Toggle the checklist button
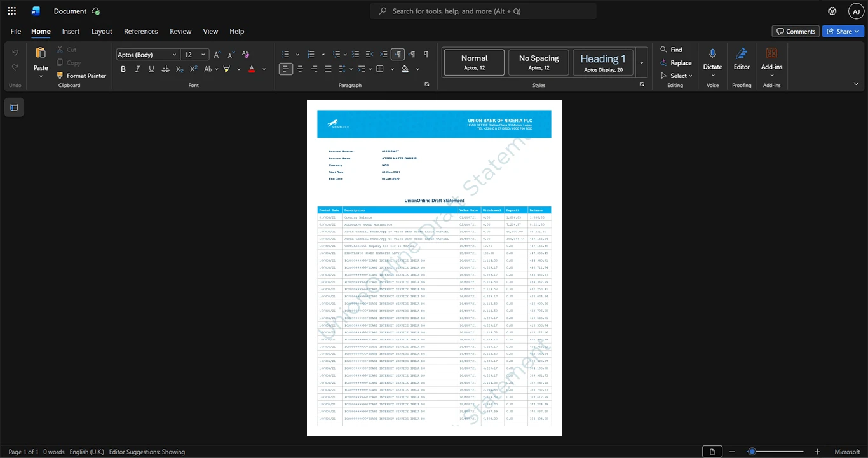This screenshot has width=868, height=458. (x=356, y=55)
